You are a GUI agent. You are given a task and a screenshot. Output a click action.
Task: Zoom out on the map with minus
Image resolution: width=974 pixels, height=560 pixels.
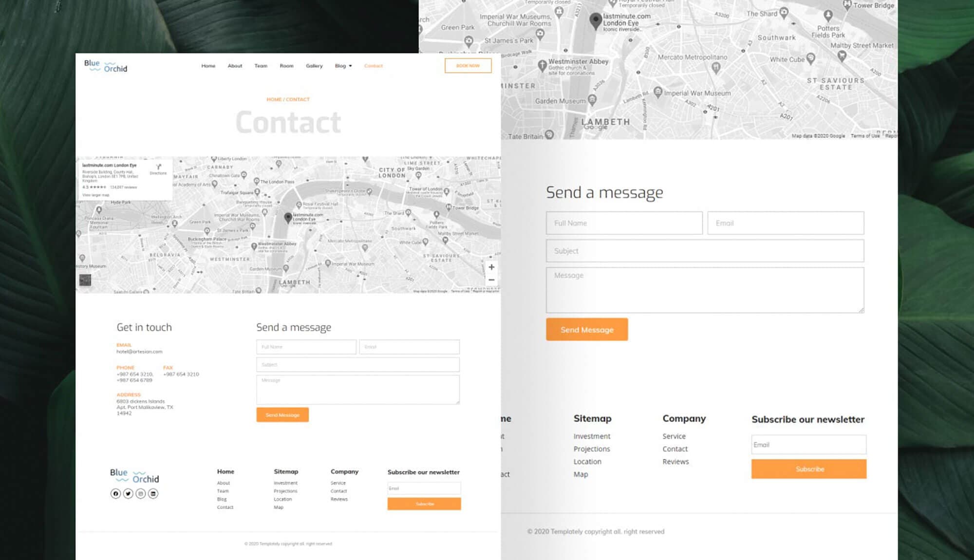(491, 280)
